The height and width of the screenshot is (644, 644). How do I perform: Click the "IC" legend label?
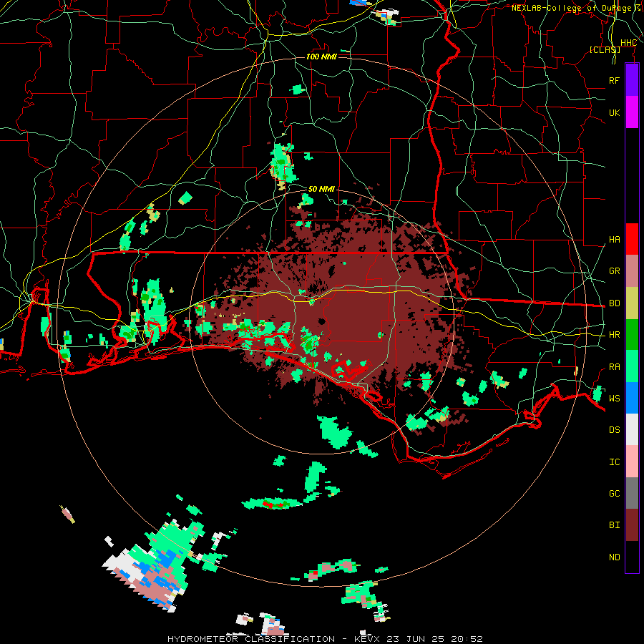[x=614, y=462]
